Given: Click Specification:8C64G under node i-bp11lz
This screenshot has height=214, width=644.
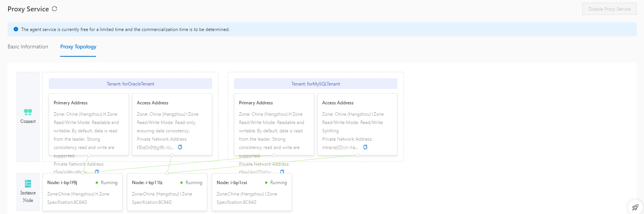Looking at the screenshot, I should (x=152, y=202).
